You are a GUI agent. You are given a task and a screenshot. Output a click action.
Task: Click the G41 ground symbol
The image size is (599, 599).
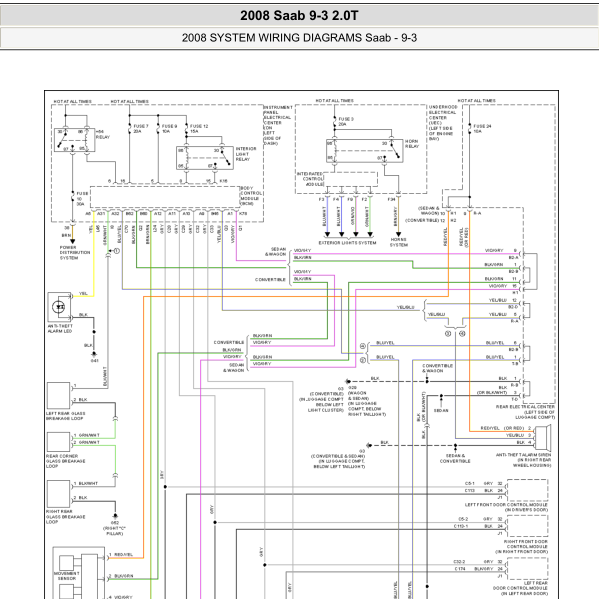[94, 354]
